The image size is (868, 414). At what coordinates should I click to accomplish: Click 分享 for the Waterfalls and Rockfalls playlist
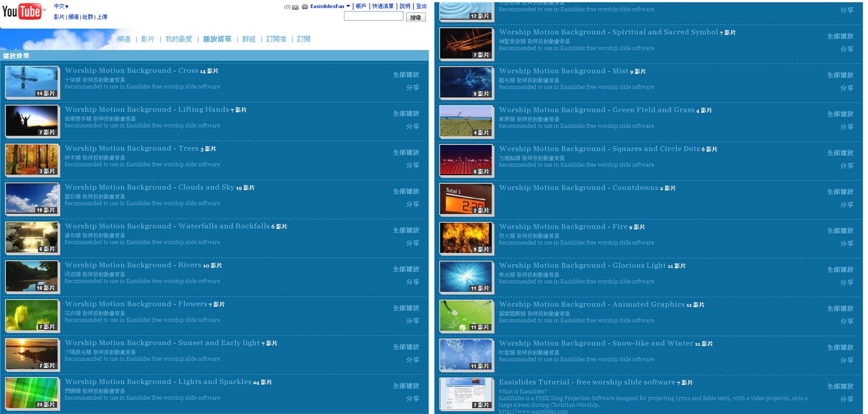[x=413, y=243]
